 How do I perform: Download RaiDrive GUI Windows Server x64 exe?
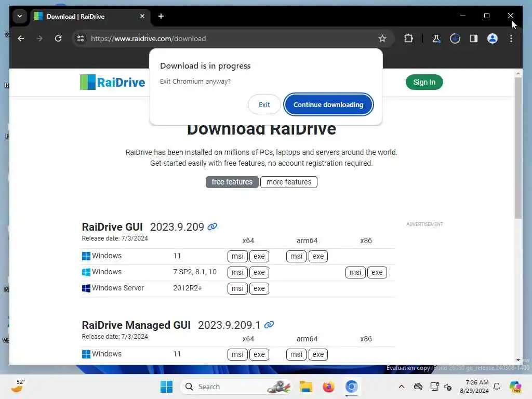[259, 288]
